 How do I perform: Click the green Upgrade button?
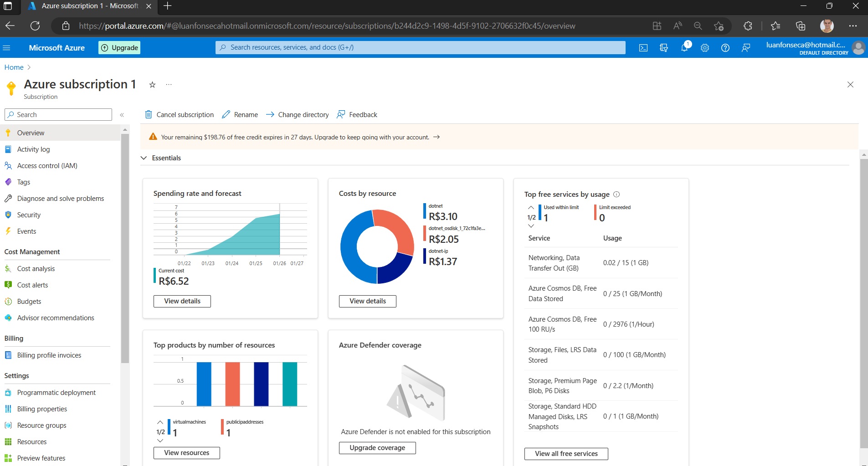coord(119,48)
